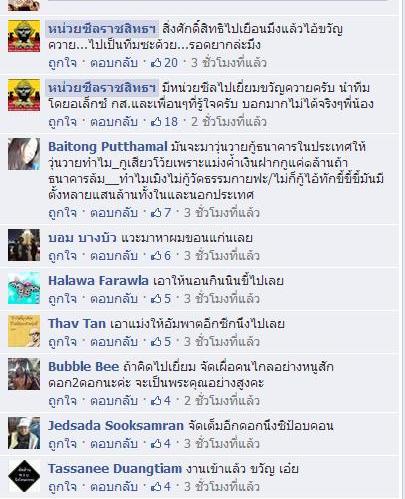Open Jedsada Sooksamran's profile name link

(x=116, y=426)
